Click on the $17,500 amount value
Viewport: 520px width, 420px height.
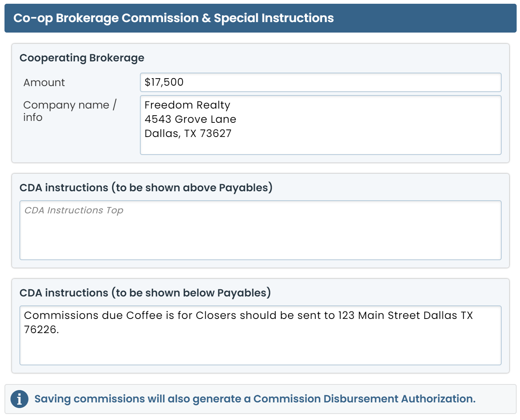(164, 82)
